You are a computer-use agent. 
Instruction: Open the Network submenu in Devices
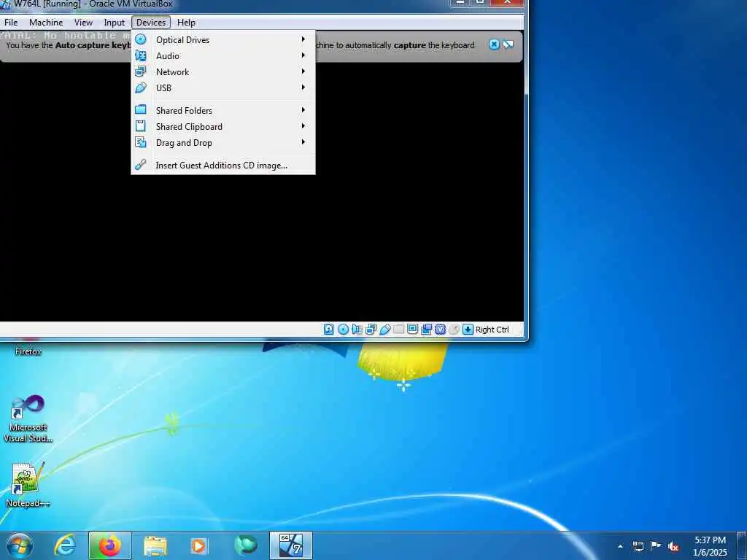coord(223,72)
